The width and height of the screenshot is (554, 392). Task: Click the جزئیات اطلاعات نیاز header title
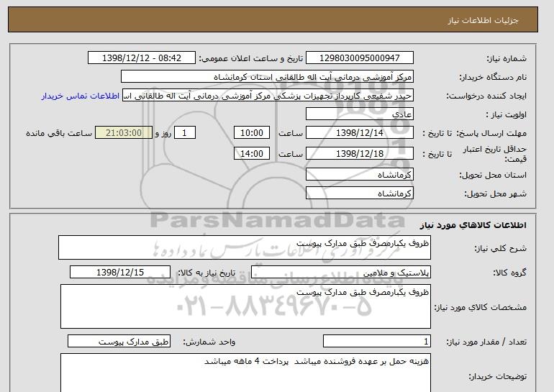(483, 20)
